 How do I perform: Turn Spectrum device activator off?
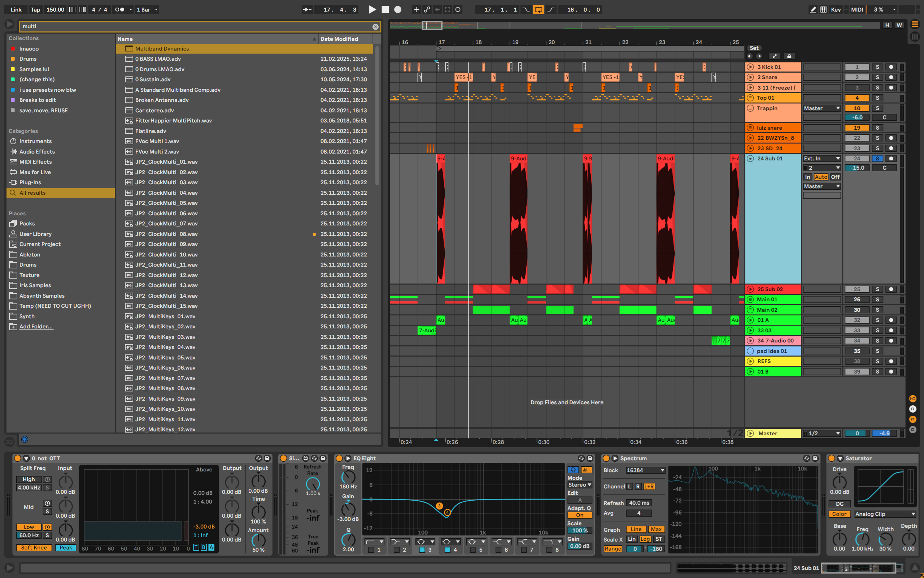pyautogui.click(x=606, y=458)
